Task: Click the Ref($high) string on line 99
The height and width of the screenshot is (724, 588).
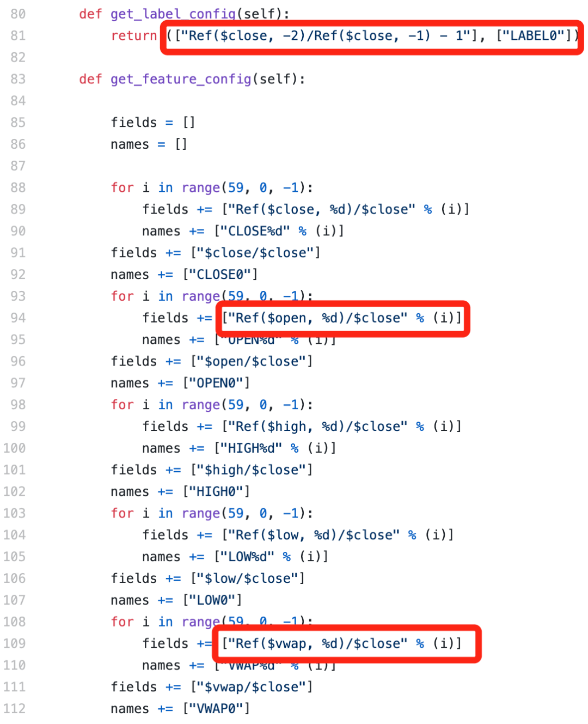Action: (x=318, y=427)
